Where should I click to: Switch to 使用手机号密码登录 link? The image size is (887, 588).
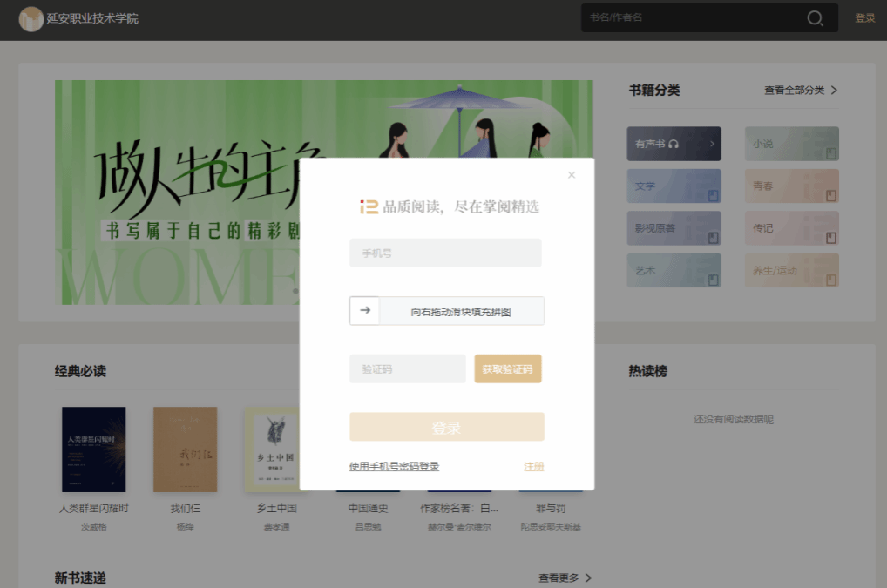[x=394, y=466]
